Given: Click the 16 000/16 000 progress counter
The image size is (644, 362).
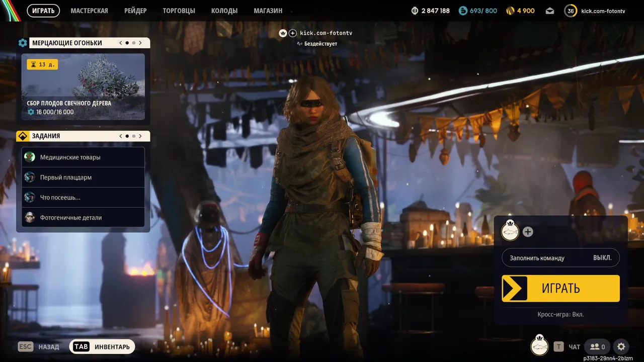Looking at the screenshot, I should point(51,112).
